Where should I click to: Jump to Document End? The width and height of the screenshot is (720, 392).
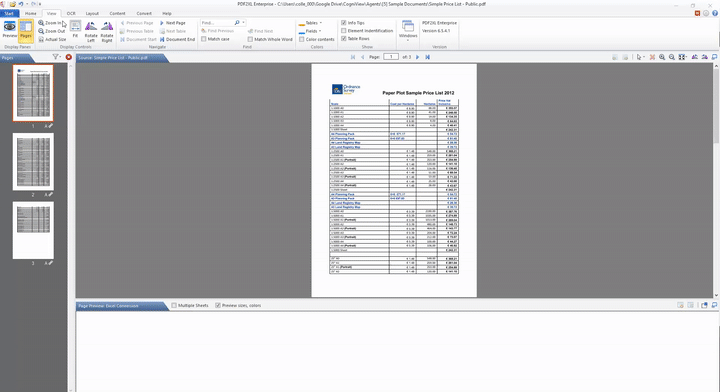(x=177, y=39)
